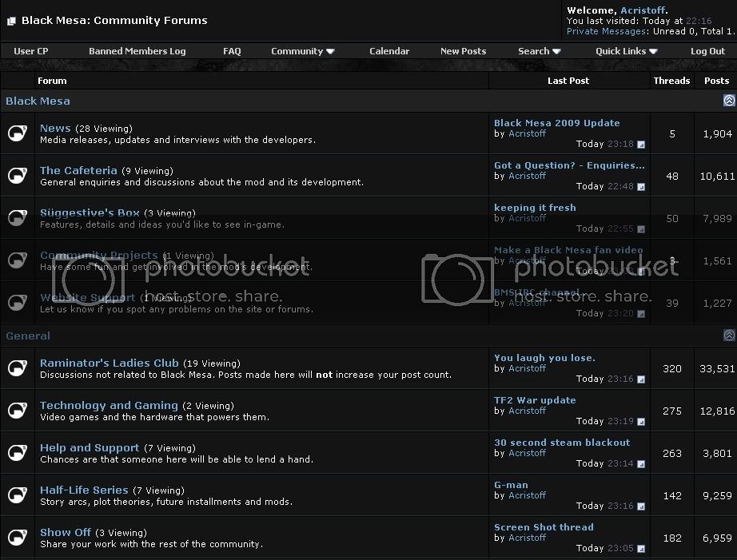Click forum home icon beside Black Mesa title
Screen dimensions: 737x560
tap(11, 21)
